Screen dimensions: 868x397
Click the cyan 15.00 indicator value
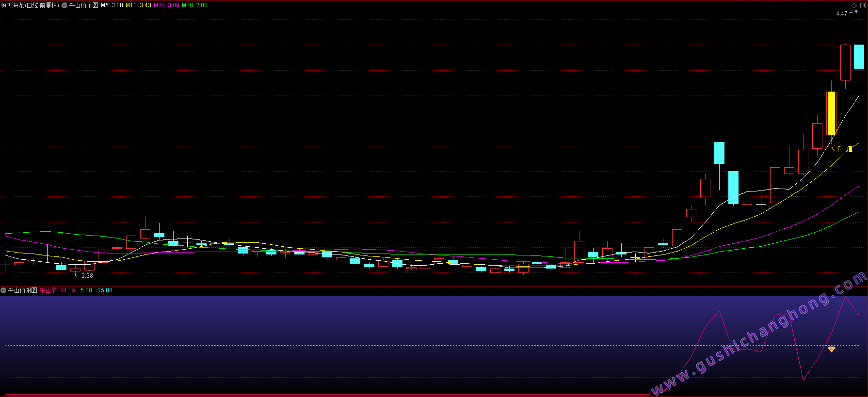[x=105, y=290]
